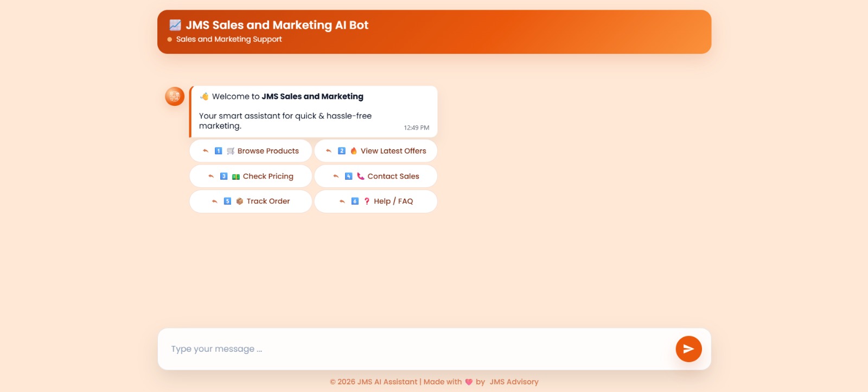868x392 pixels.
Task: Click the © 2026 JMS AI Assistant footer text
Action: [373, 382]
